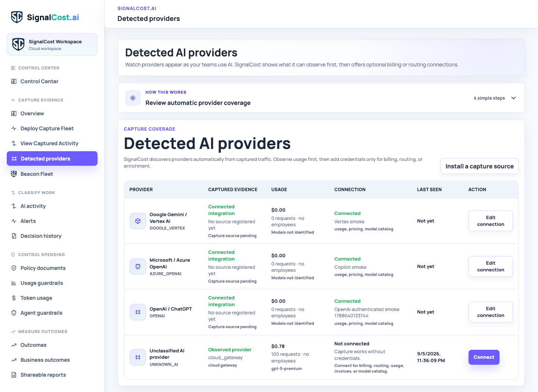Click the Shareable reports document icon
Viewport: 538px width, 392px height.
(14, 375)
